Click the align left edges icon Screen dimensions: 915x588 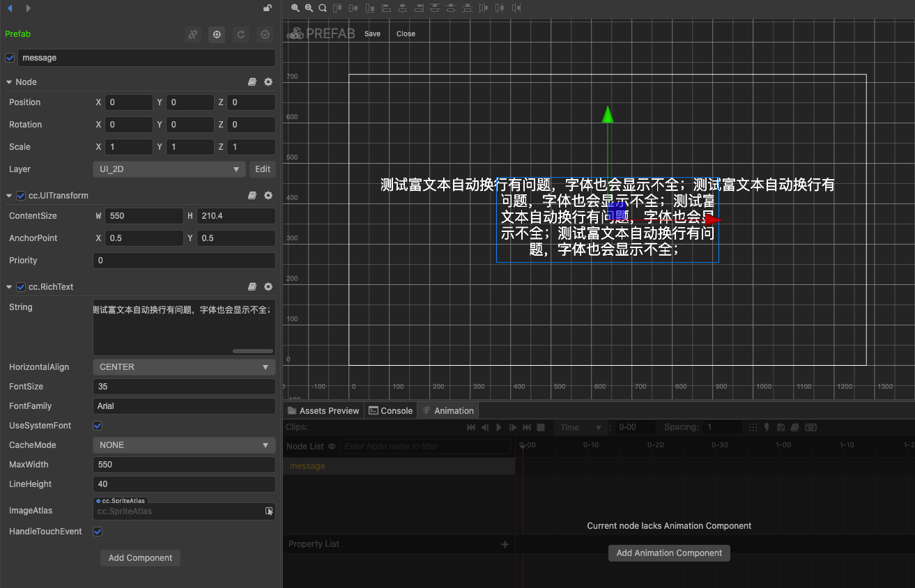pyautogui.click(x=386, y=8)
